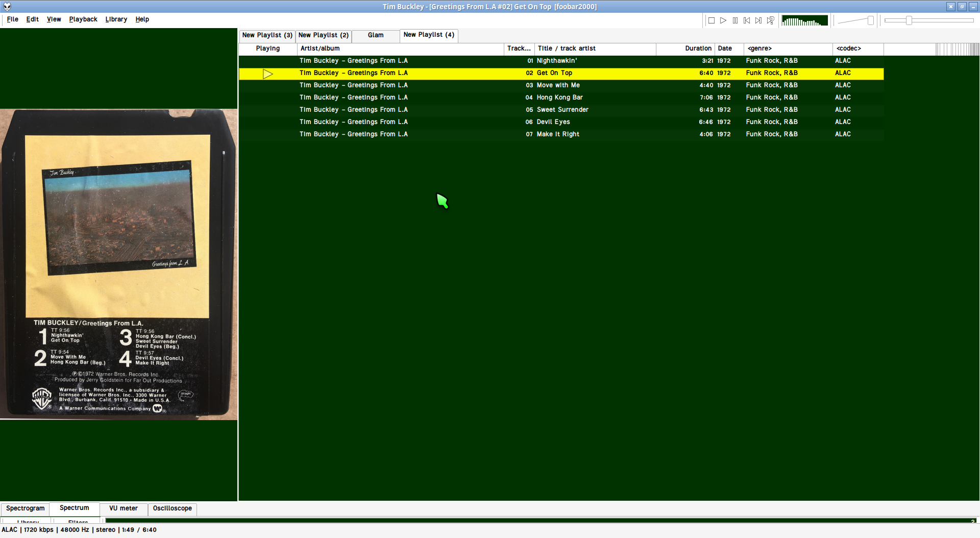Click the 1972 date in Sweet Surrender row
Screen dimensions: 980x538
[x=724, y=110]
